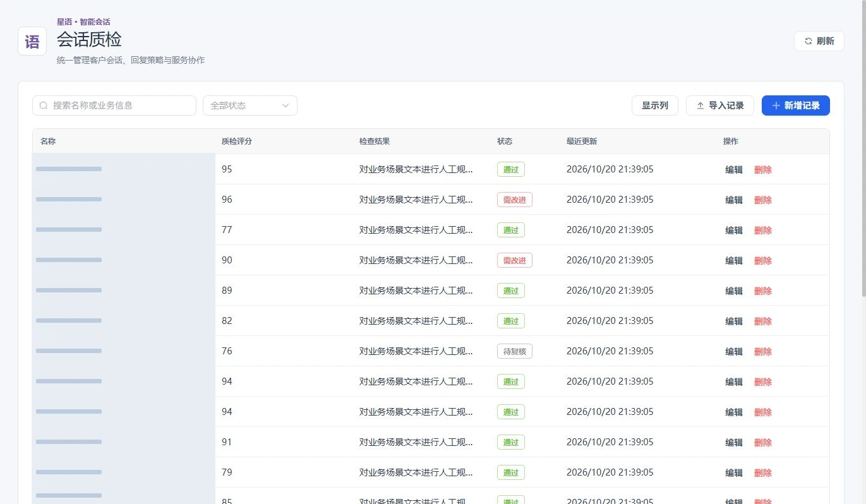Image resolution: width=866 pixels, height=504 pixels.
Task: Edit the record with score 82
Action: [734, 321]
